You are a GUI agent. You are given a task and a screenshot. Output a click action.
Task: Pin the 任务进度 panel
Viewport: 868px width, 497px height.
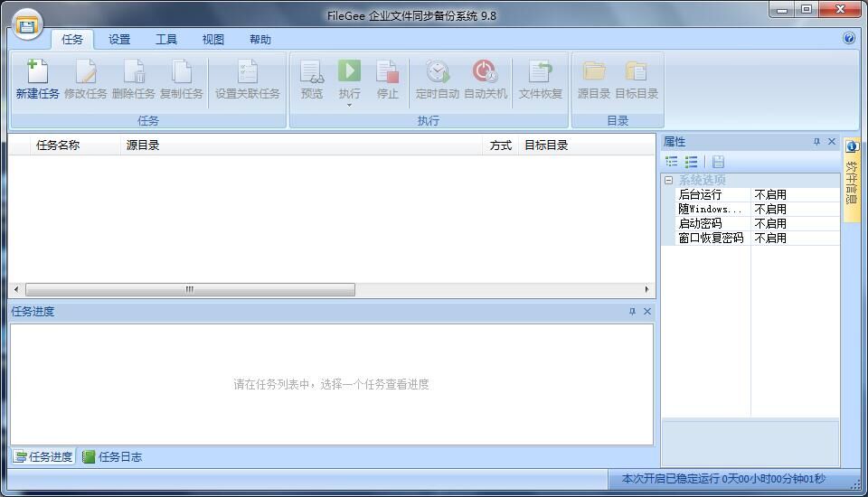[632, 312]
